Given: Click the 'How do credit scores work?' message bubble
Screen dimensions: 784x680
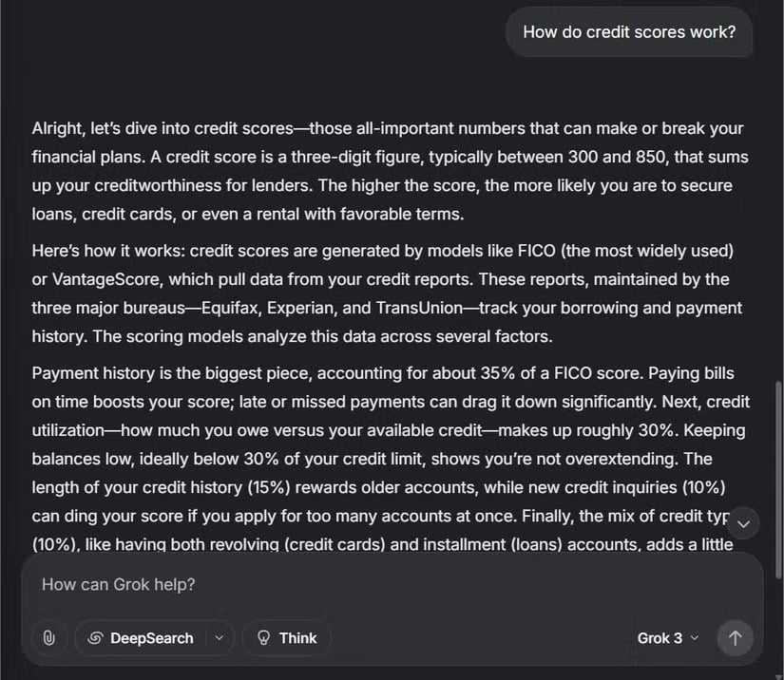Looking at the screenshot, I should coord(629,31).
